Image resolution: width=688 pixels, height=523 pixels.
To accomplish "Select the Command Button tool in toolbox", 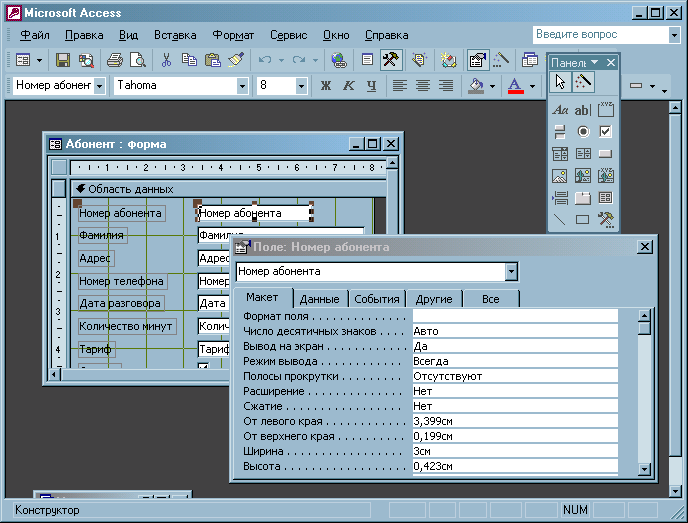I will (606, 154).
